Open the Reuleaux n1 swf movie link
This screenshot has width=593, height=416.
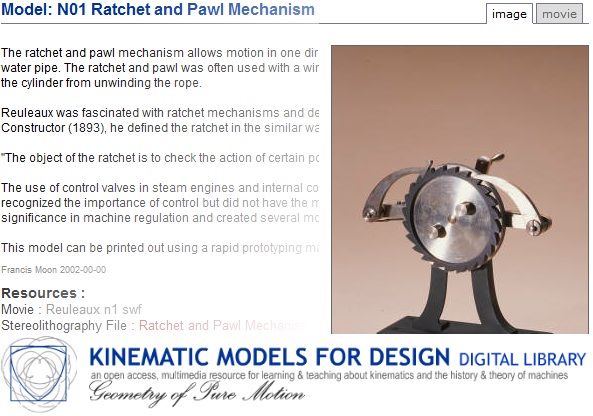click(x=93, y=309)
